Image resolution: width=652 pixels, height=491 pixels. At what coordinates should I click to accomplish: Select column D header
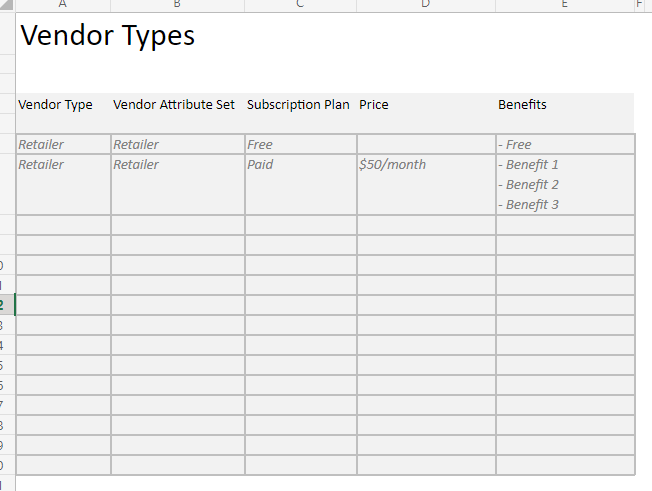point(426,5)
